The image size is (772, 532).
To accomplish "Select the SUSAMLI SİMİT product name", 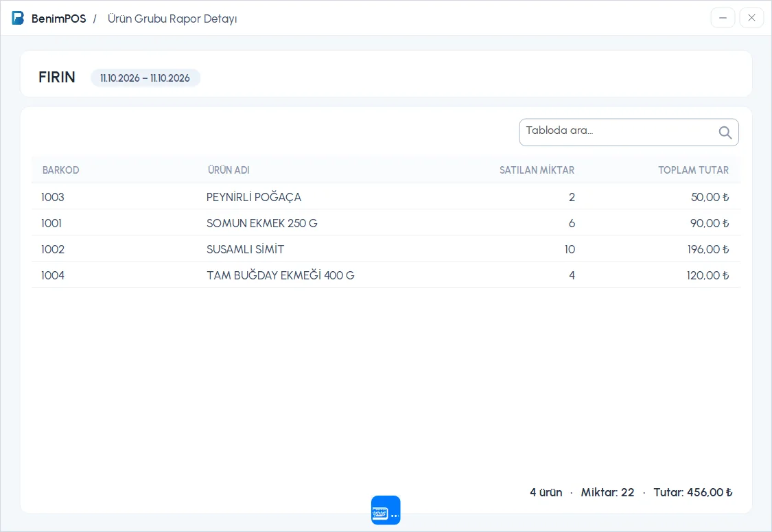I will click(245, 249).
